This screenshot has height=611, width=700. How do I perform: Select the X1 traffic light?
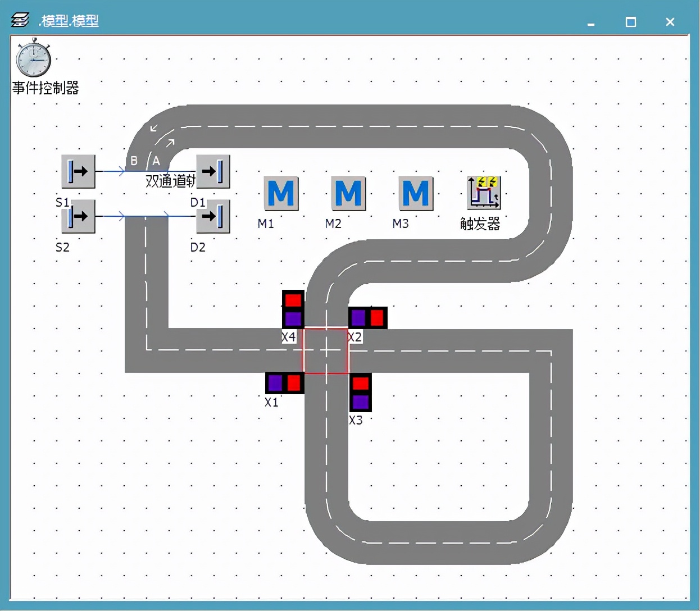(x=284, y=383)
